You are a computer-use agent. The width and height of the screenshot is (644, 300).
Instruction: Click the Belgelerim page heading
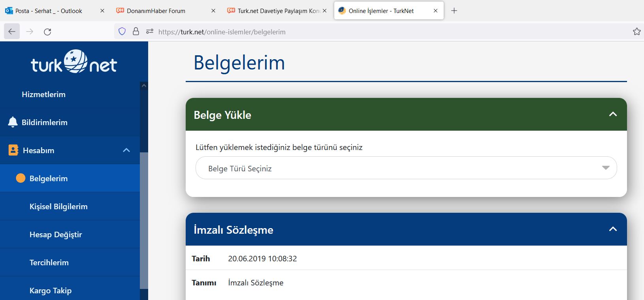(x=239, y=63)
